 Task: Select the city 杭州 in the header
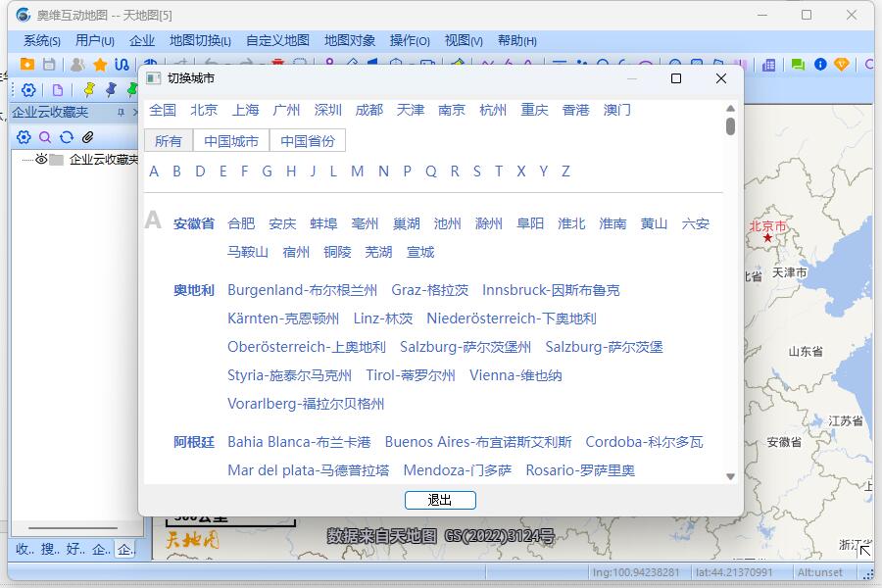(x=493, y=110)
